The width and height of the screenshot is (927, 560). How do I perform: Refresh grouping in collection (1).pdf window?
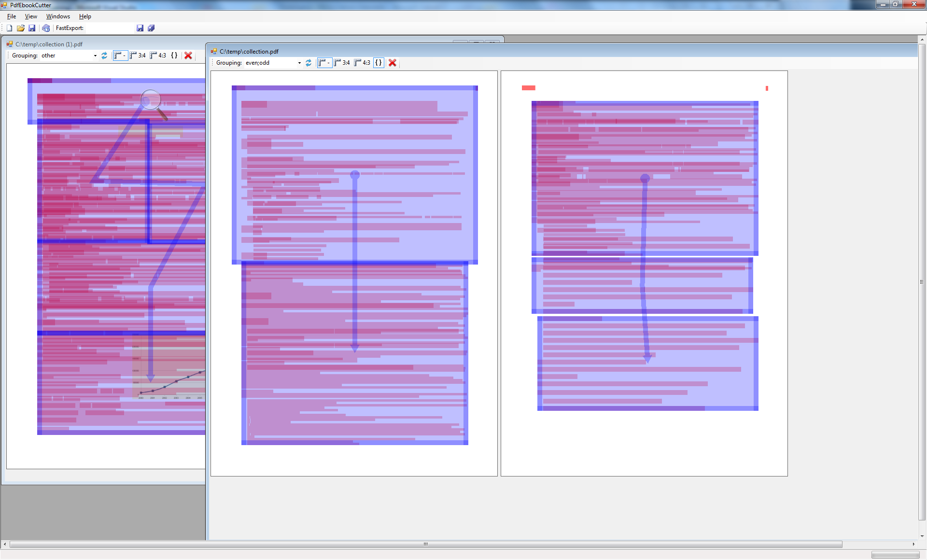[x=104, y=56]
